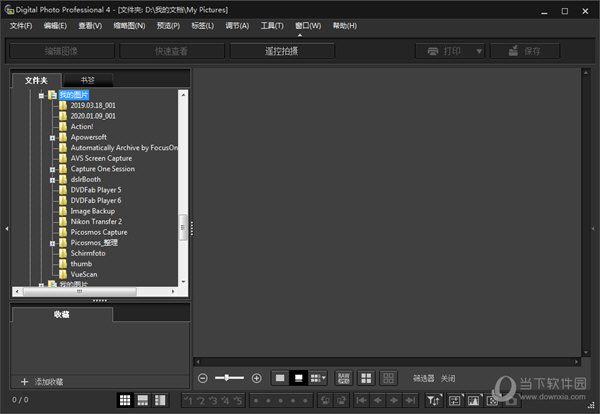Click the 遥控拍摄 button

tap(281, 50)
